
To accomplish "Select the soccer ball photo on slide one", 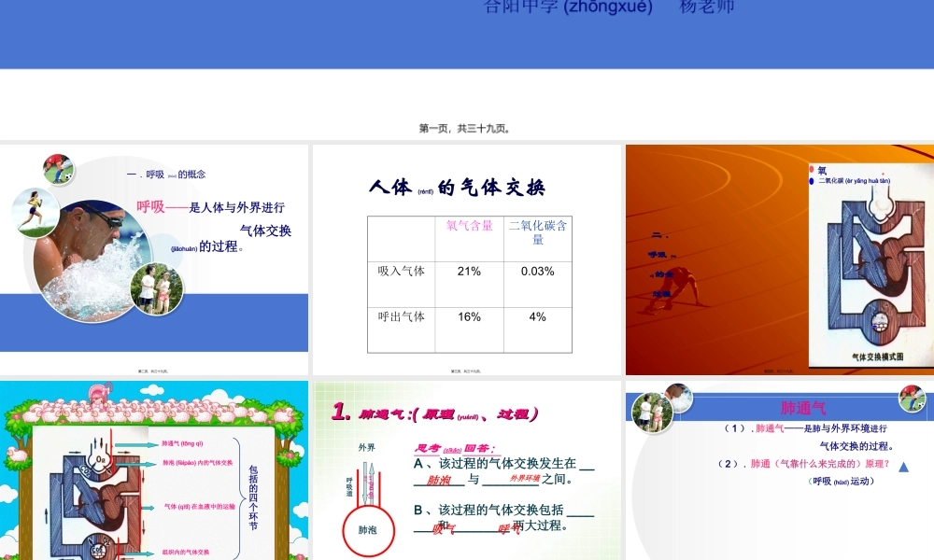I will click(59, 168).
